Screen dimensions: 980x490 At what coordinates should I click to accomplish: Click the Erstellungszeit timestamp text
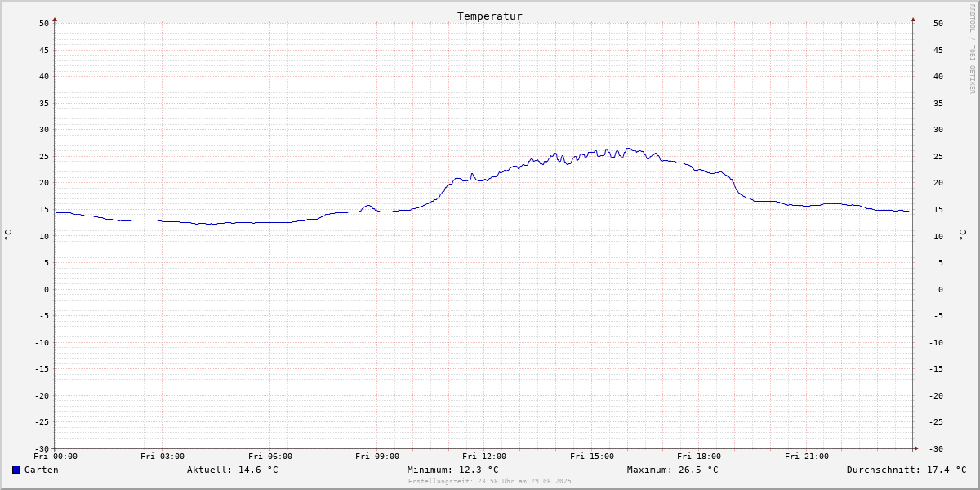pyautogui.click(x=490, y=481)
